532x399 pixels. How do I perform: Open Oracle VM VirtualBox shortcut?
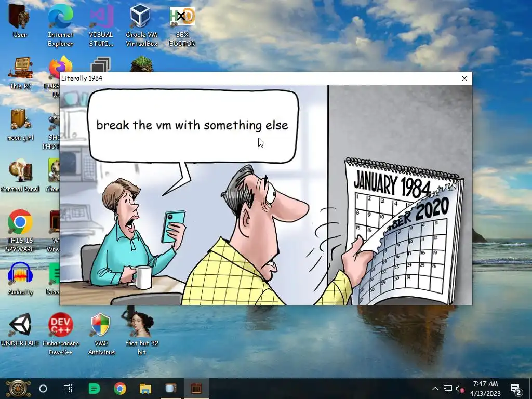141,26
